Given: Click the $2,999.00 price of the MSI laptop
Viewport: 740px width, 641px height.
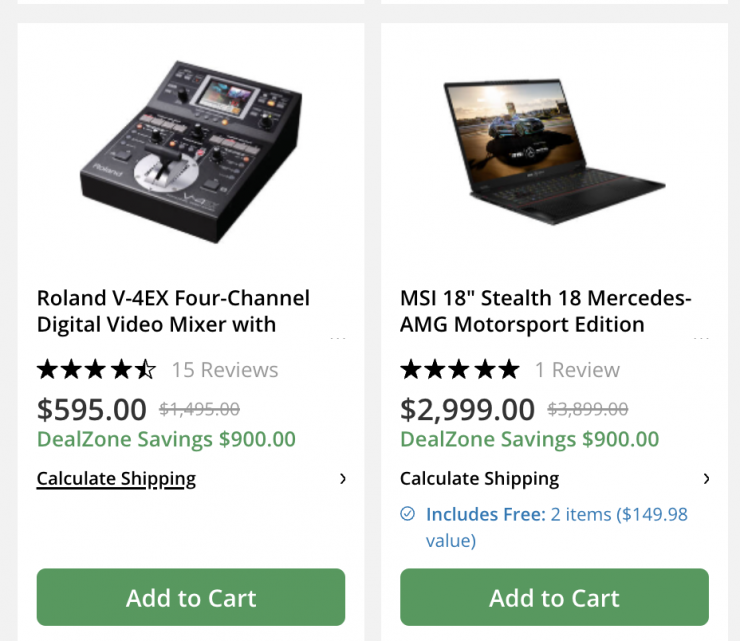Looking at the screenshot, I should 468,409.
